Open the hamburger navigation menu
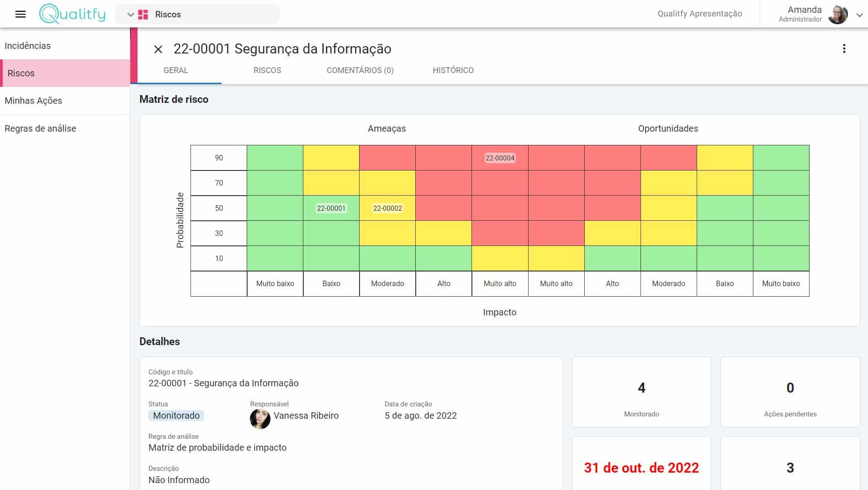This screenshot has width=868, height=490. tap(21, 14)
